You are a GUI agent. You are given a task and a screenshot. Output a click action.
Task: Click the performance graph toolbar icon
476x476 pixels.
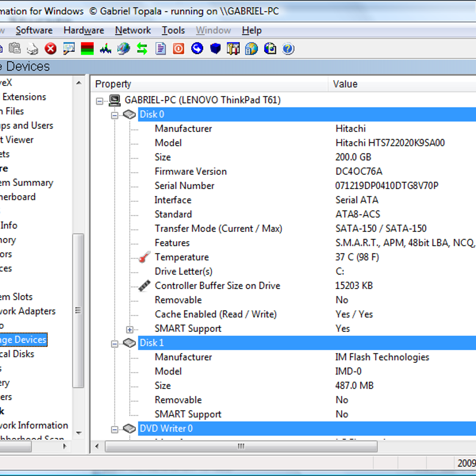105,48
